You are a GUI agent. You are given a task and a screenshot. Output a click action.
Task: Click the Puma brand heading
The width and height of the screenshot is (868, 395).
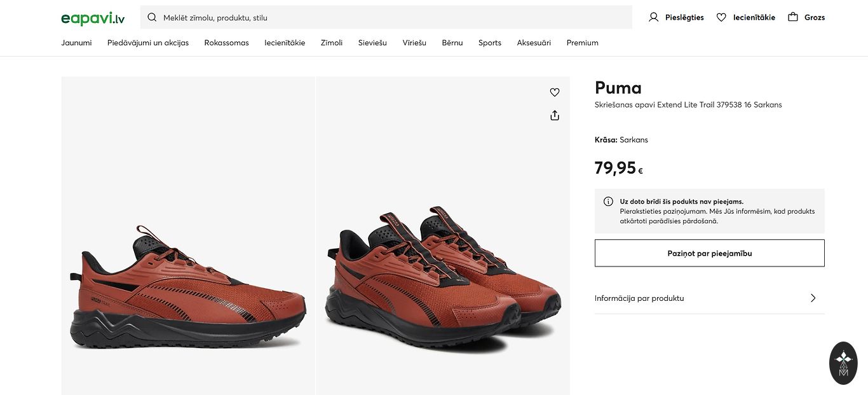(x=618, y=88)
